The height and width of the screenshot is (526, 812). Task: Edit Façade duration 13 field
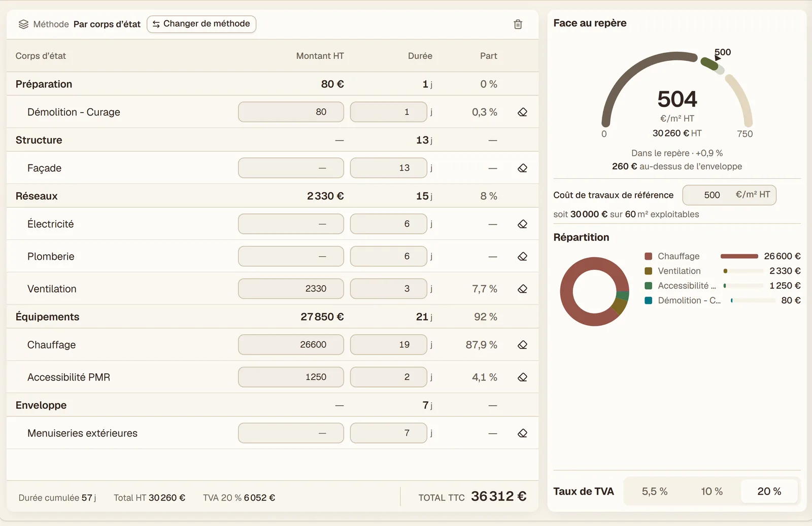coord(389,168)
